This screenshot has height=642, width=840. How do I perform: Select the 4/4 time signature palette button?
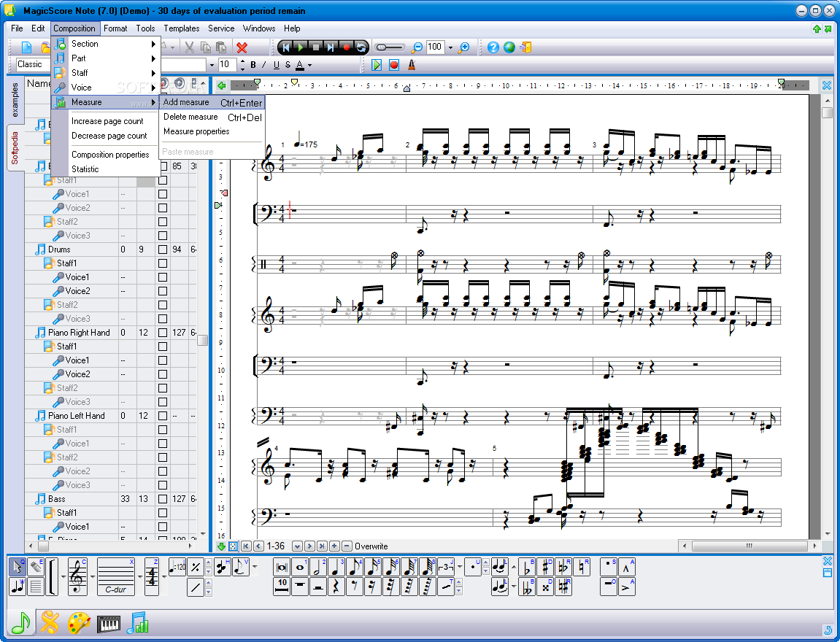[152, 576]
